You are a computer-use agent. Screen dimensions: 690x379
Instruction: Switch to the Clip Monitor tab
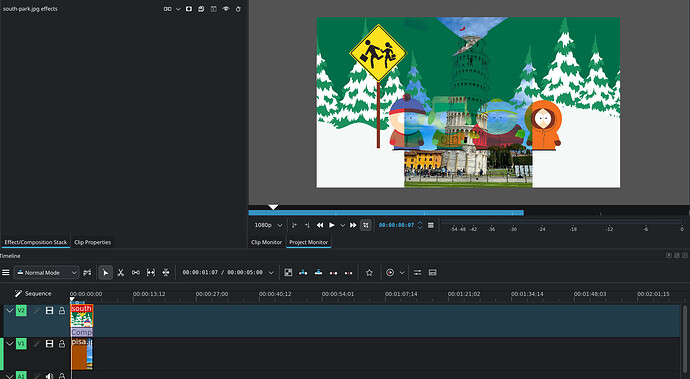tap(266, 242)
